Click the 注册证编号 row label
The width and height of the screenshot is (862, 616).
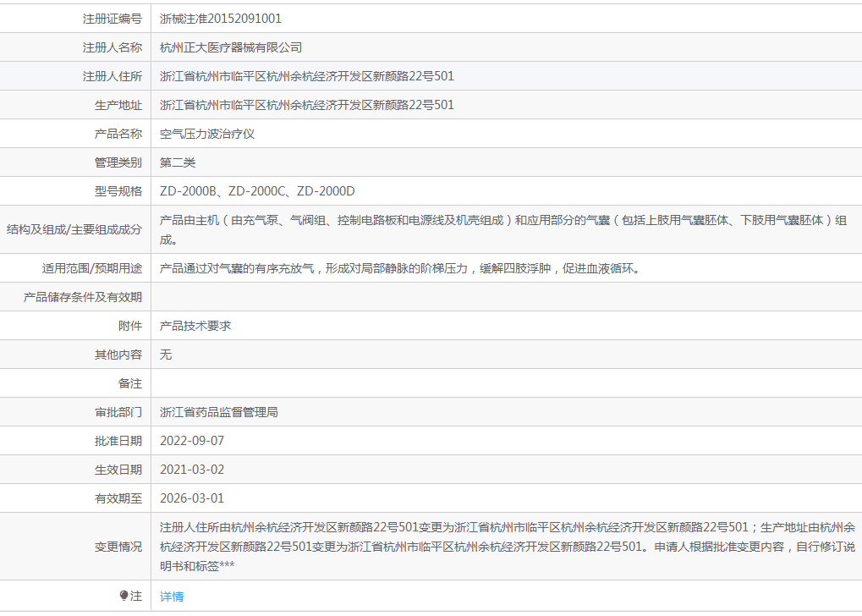tap(112, 19)
